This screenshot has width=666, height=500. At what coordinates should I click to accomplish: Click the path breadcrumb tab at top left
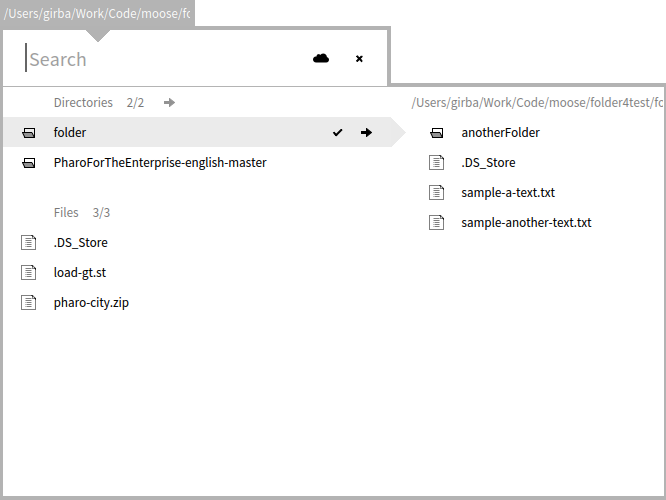(x=98, y=14)
